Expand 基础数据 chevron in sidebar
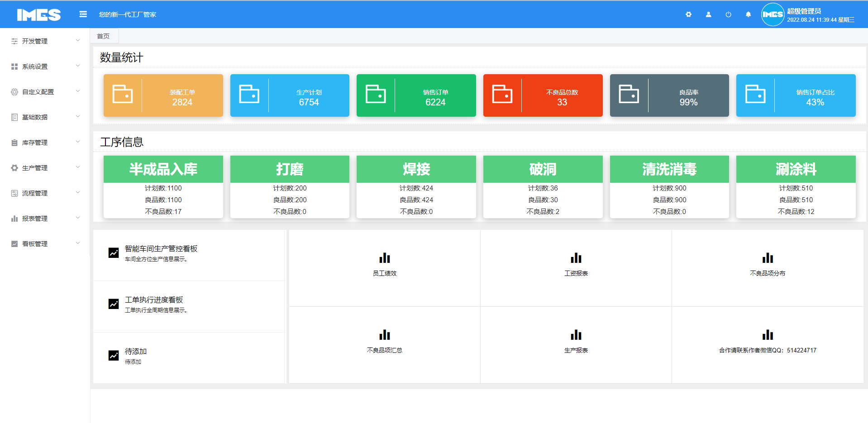This screenshot has width=868, height=423. pos(78,117)
